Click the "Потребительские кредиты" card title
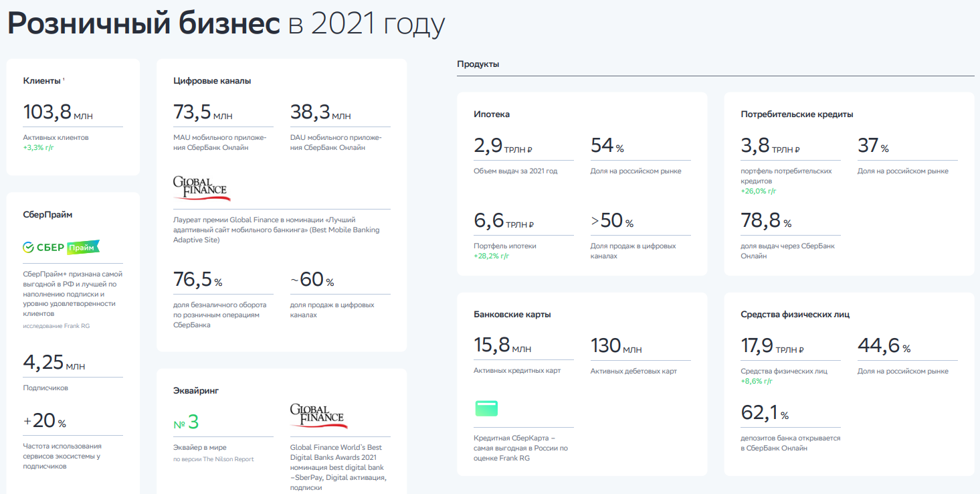Viewport: 980px width, 494px height. 797,114
